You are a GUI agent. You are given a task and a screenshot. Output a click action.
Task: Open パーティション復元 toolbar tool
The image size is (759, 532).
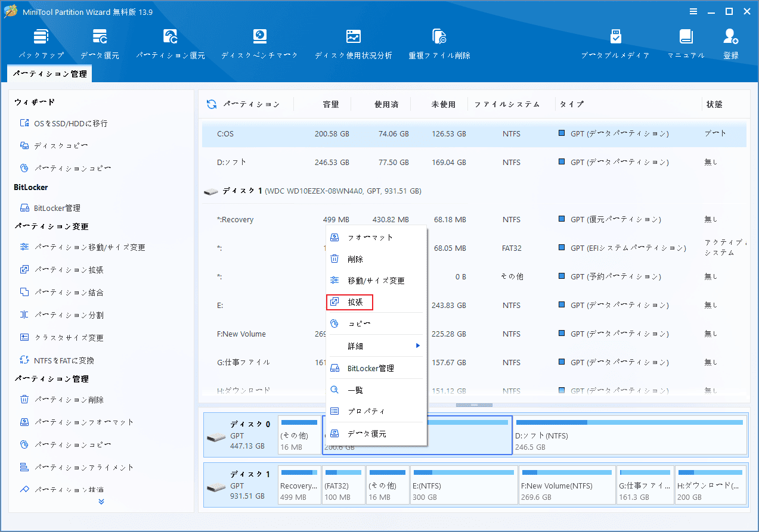pos(171,44)
